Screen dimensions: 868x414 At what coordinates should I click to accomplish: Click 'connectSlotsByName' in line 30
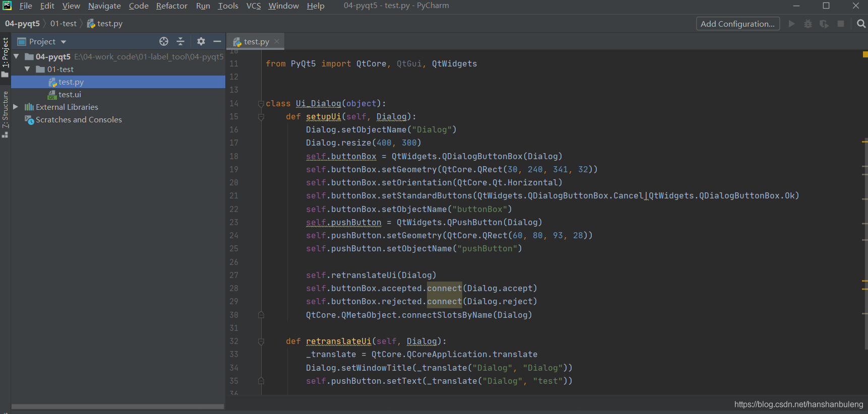click(x=447, y=315)
